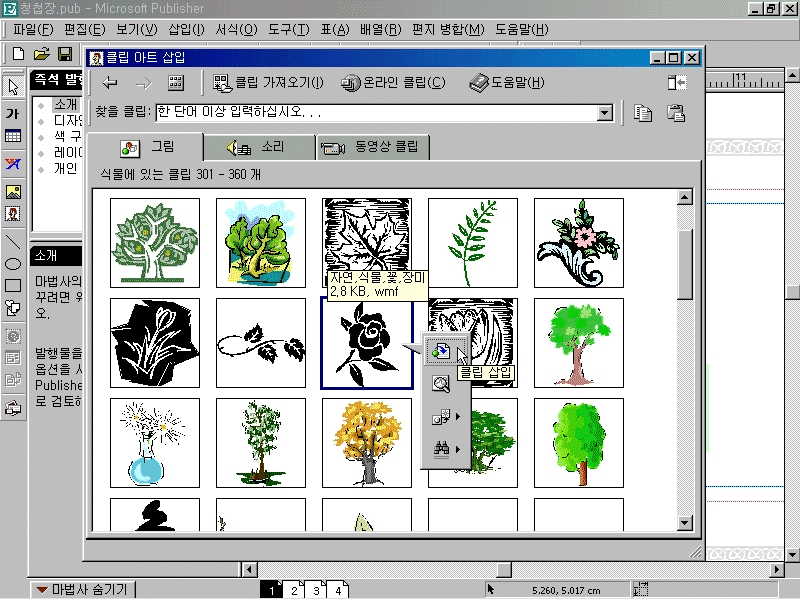This screenshot has height=600, width=800.
Task: Click 도움말(H) button in the clip art dialog
Action: (507, 83)
